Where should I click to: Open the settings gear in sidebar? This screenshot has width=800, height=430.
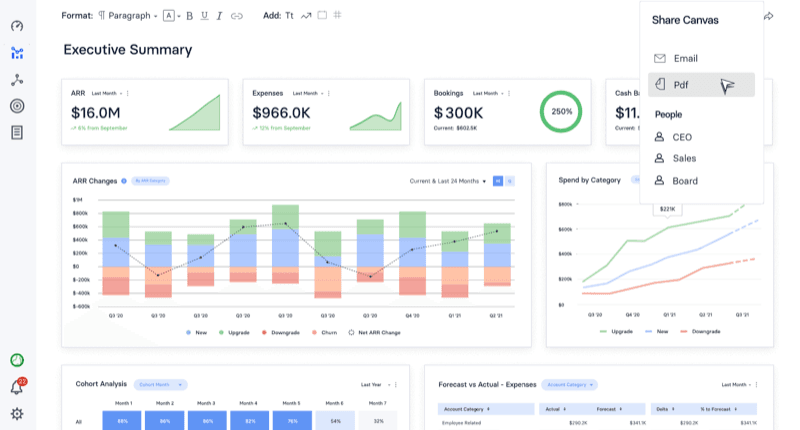(x=17, y=414)
